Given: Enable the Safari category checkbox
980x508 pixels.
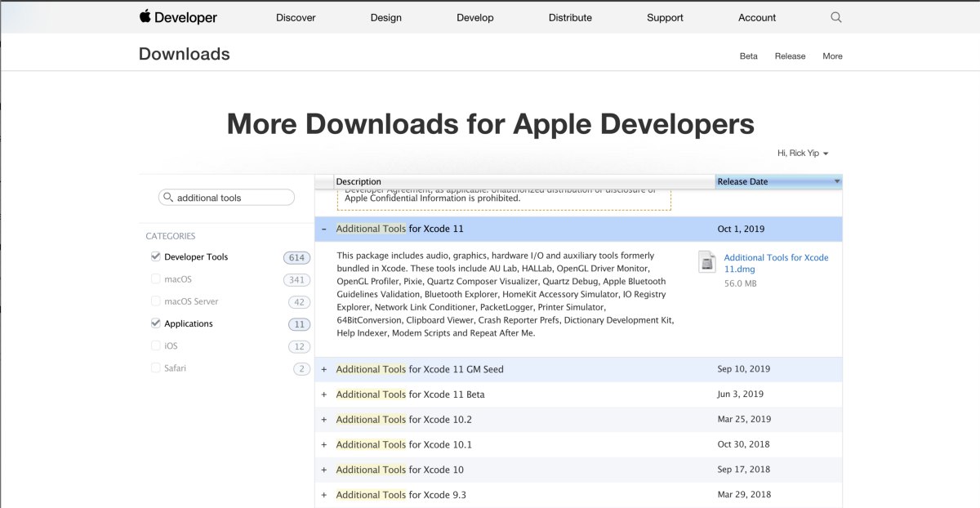Looking at the screenshot, I should point(155,368).
